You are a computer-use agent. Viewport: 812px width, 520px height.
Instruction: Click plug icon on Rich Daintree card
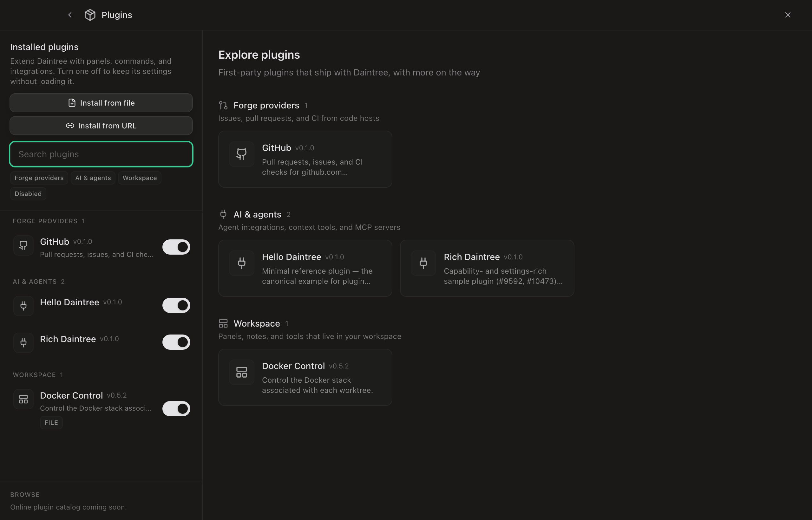(423, 263)
